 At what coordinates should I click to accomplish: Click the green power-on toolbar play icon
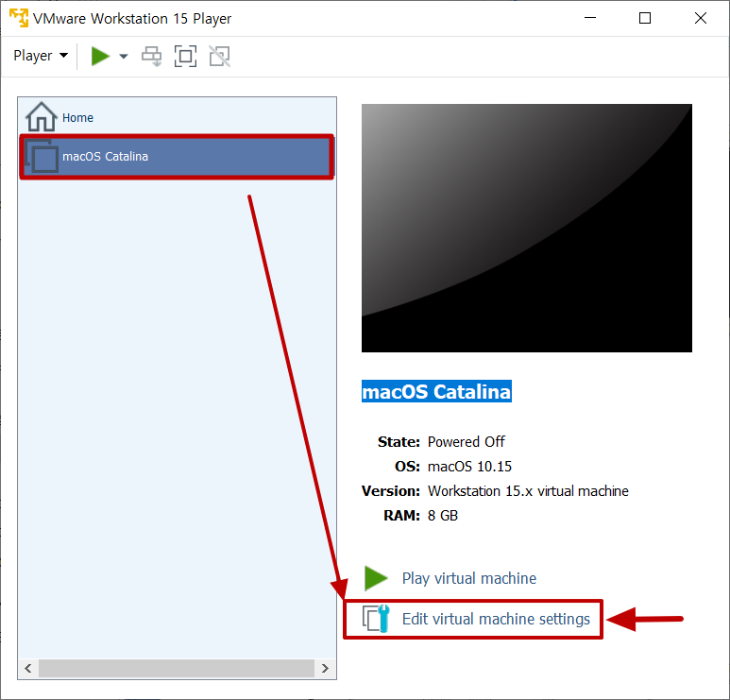click(x=100, y=57)
